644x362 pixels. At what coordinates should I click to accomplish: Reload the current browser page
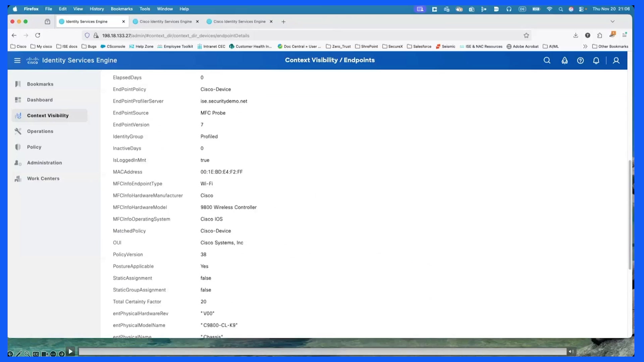click(38, 36)
